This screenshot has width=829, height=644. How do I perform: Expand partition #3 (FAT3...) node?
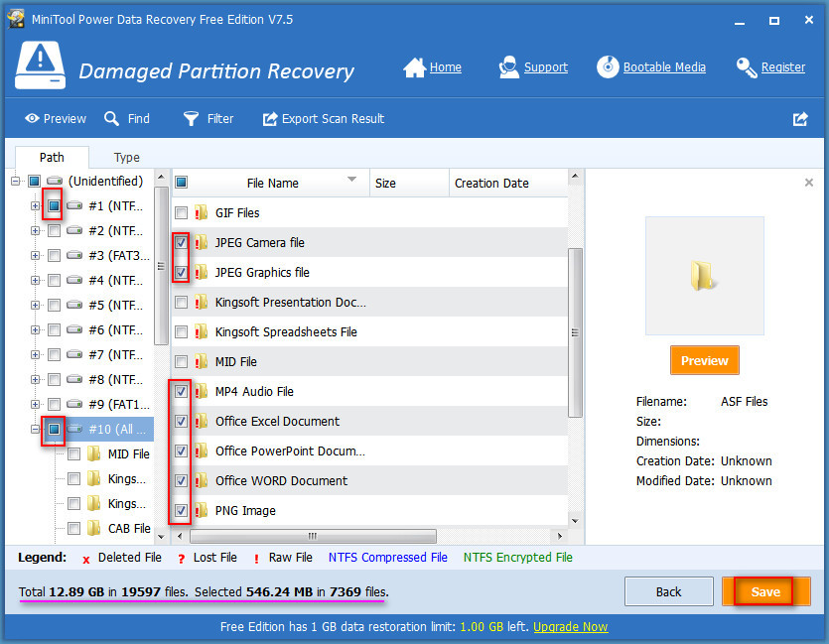(35, 255)
